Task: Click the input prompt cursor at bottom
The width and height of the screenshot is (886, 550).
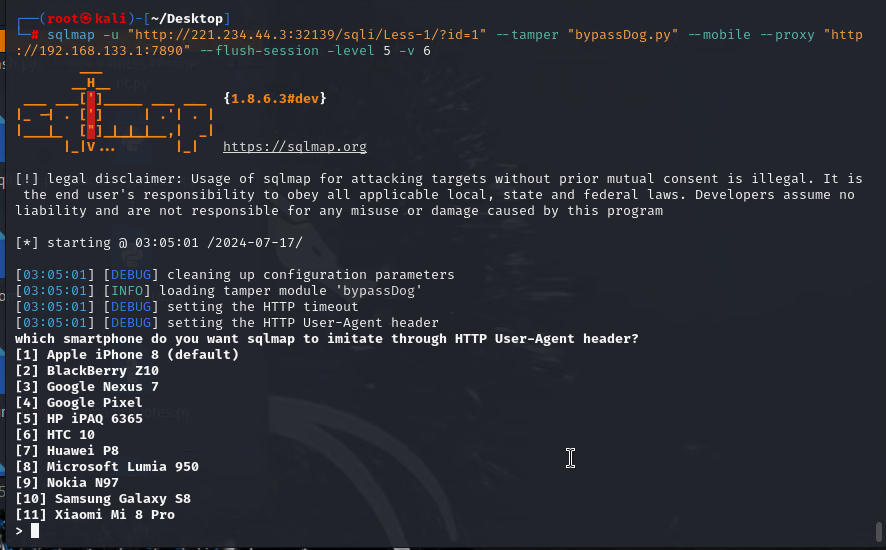Action: (35, 531)
